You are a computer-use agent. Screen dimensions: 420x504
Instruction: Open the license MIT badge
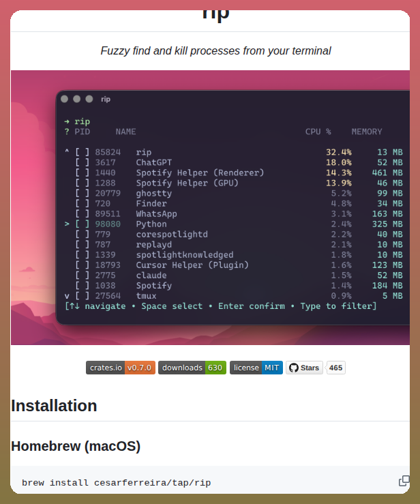click(256, 368)
